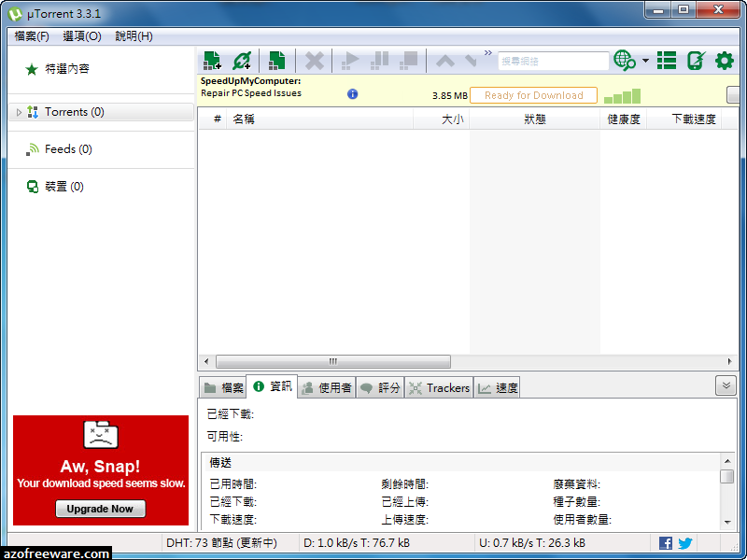Open the Remote device icon
This screenshot has height=560, width=747.
pos(696,61)
